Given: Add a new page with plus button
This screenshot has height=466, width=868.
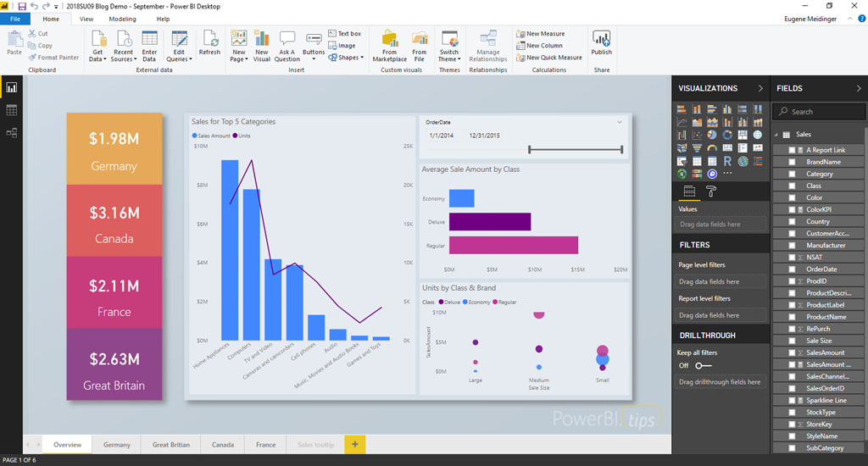Looking at the screenshot, I should pyautogui.click(x=355, y=445).
